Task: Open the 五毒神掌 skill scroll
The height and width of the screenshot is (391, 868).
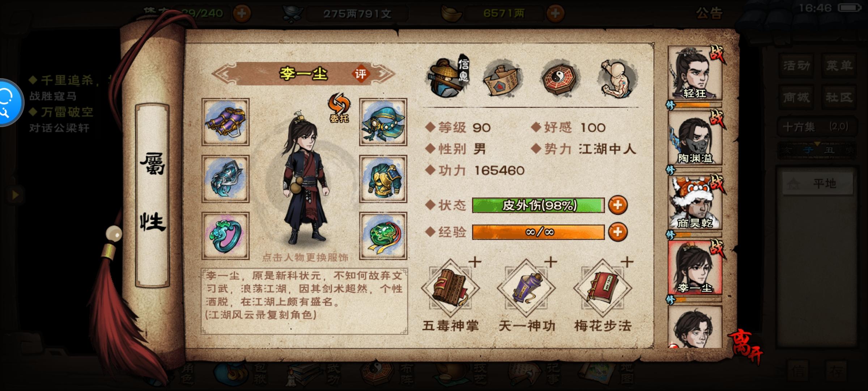Action: [x=450, y=289]
